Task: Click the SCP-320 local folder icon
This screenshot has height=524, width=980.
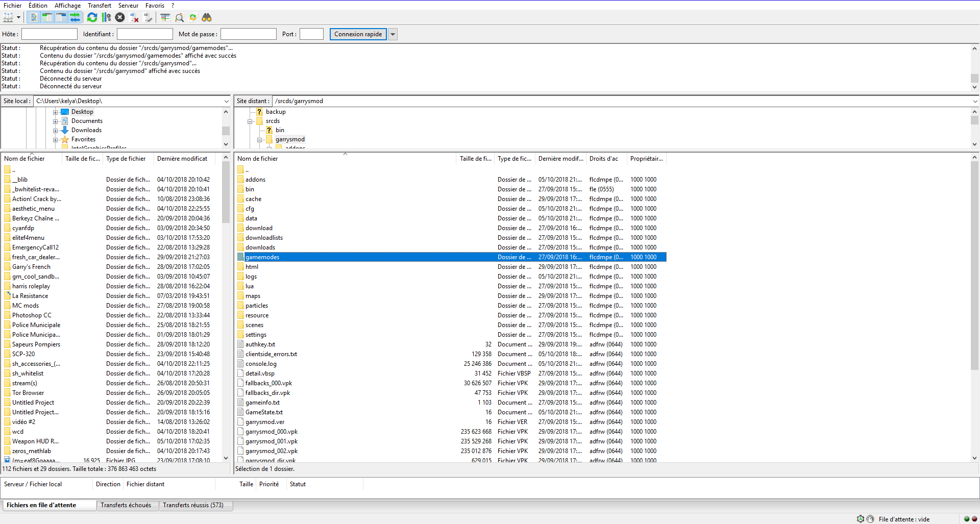Action: 7,354
